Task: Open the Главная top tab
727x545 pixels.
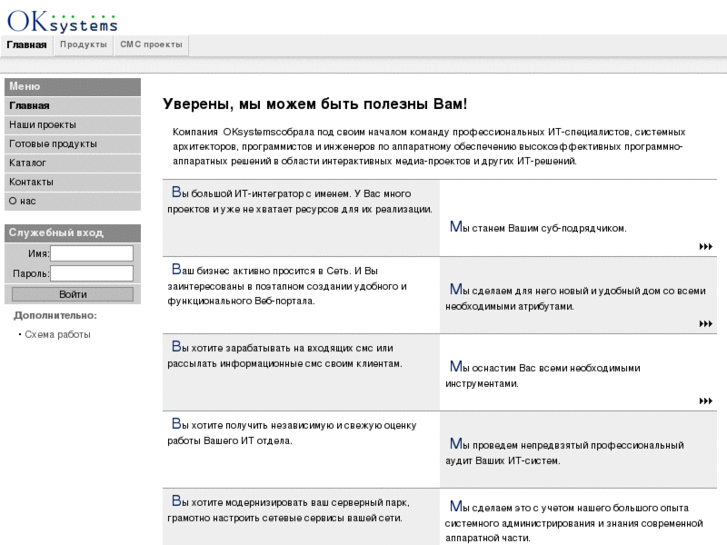Action: tap(26, 45)
